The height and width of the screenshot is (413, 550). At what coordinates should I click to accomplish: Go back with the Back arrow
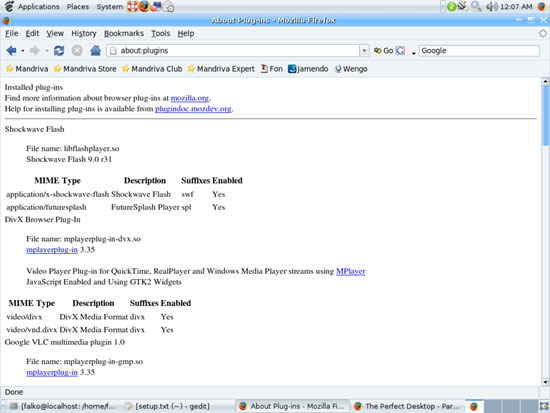[12, 51]
